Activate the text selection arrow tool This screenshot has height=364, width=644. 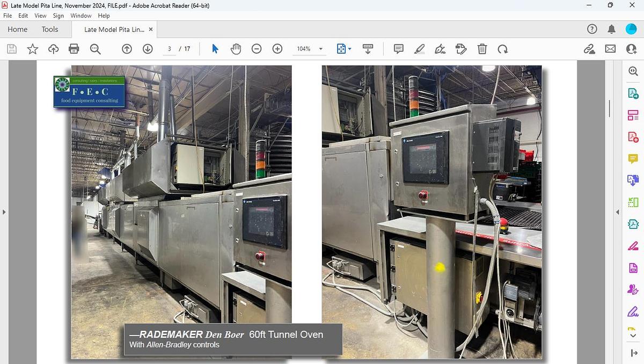click(215, 48)
